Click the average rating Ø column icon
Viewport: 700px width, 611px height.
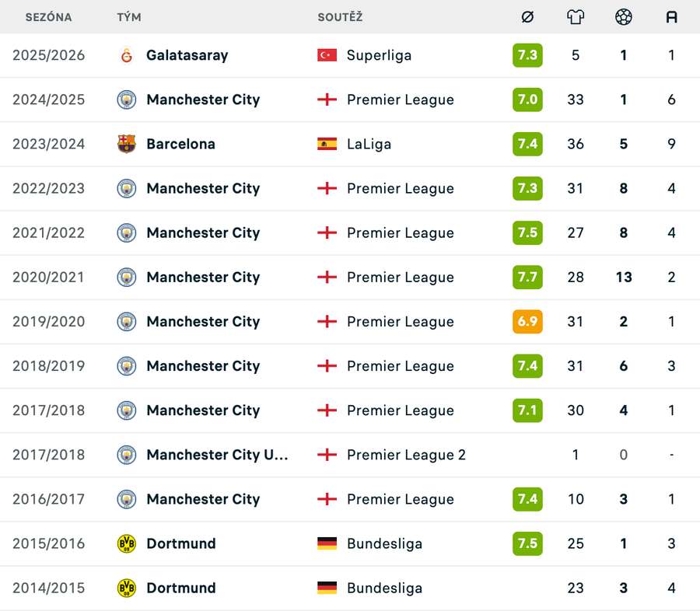[x=527, y=16]
